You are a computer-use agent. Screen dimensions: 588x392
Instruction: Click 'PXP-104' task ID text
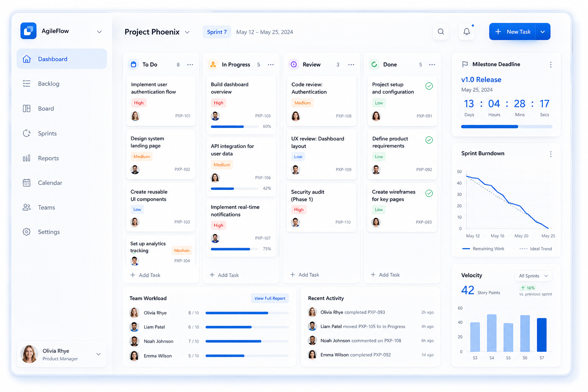182,261
